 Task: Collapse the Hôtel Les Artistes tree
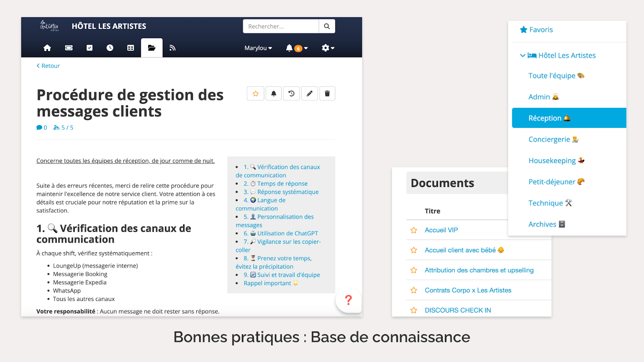point(522,56)
